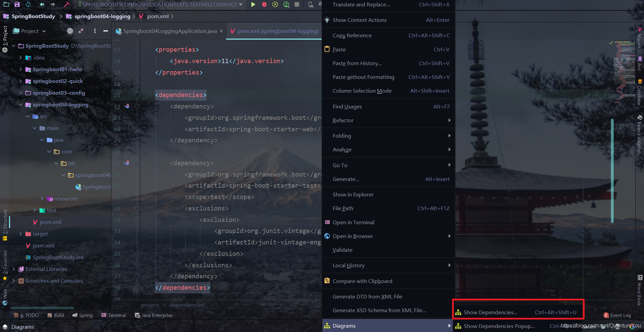Select Generate... menu entry

pos(388,179)
